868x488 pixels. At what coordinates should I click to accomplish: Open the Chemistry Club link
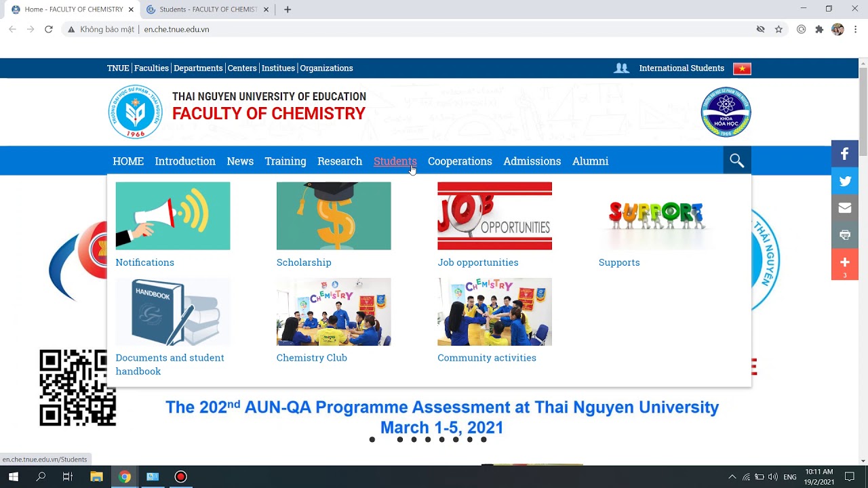click(312, 358)
